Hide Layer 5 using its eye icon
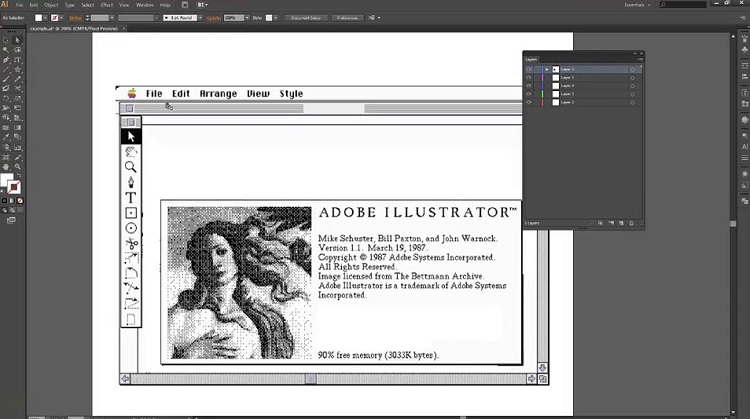The height and width of the screenshot is (419, 750). click(x=529, y=77)
